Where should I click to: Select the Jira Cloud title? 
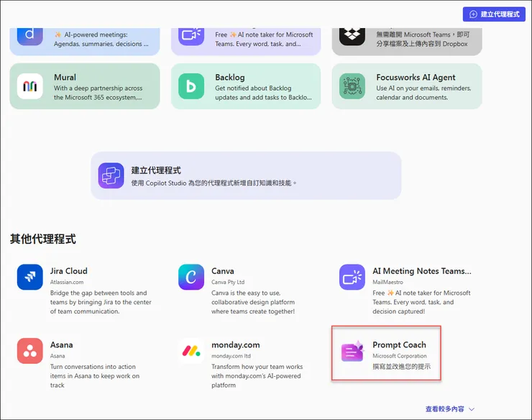(x=69, y=271)
